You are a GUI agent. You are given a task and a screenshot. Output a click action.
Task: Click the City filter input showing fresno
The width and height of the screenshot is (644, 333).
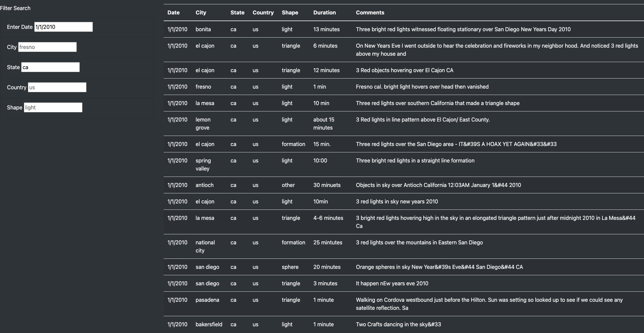pos(47,47)
